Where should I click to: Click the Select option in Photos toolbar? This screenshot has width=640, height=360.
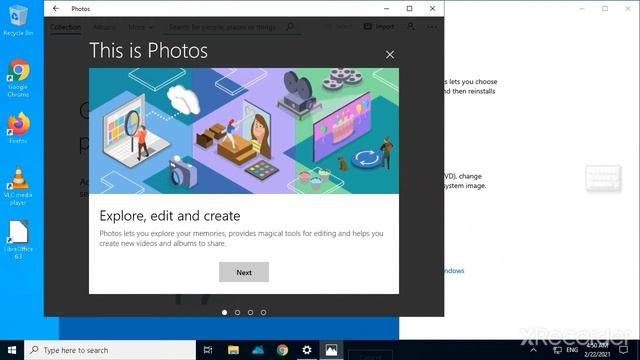[x=339, y=27]
